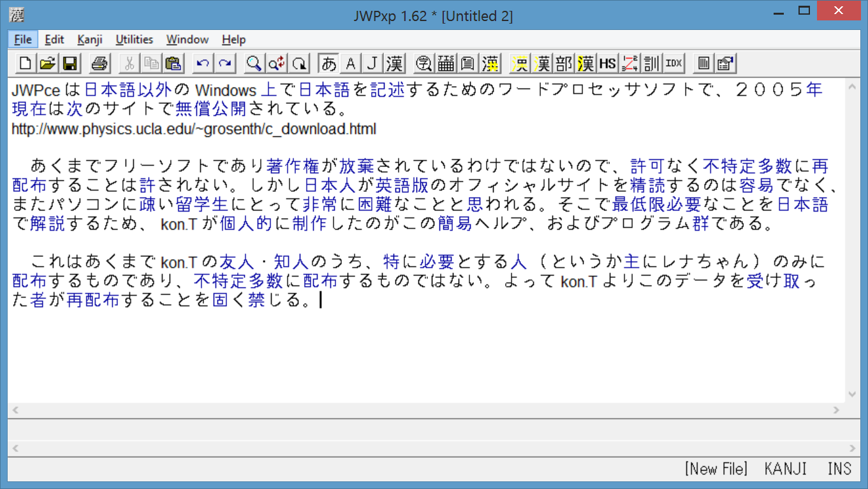The image size is (868, 489).
Task: Click the half-yellow kanji lookup icon
Action: click(x=520, y=63)
